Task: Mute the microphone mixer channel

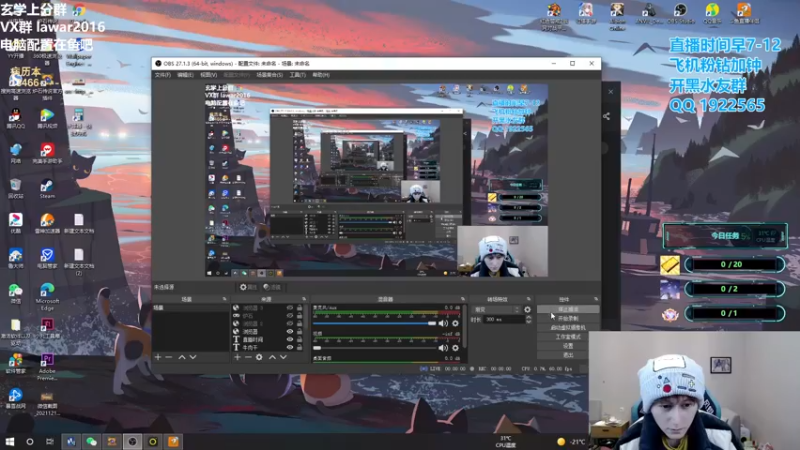Action: pyautogui.click(x=443, y=323)
